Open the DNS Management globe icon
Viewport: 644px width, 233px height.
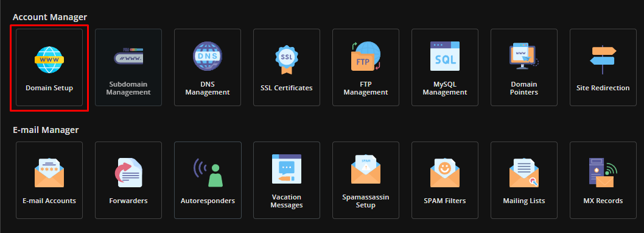[208, 56]
